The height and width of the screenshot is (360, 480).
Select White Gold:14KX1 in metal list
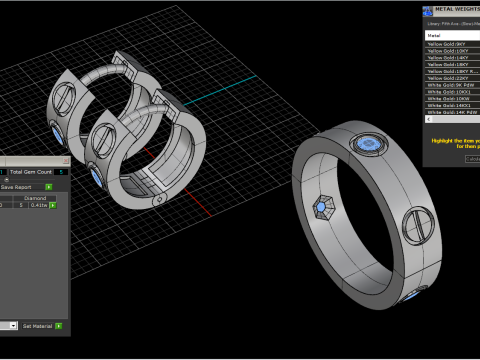coord(452,105)
